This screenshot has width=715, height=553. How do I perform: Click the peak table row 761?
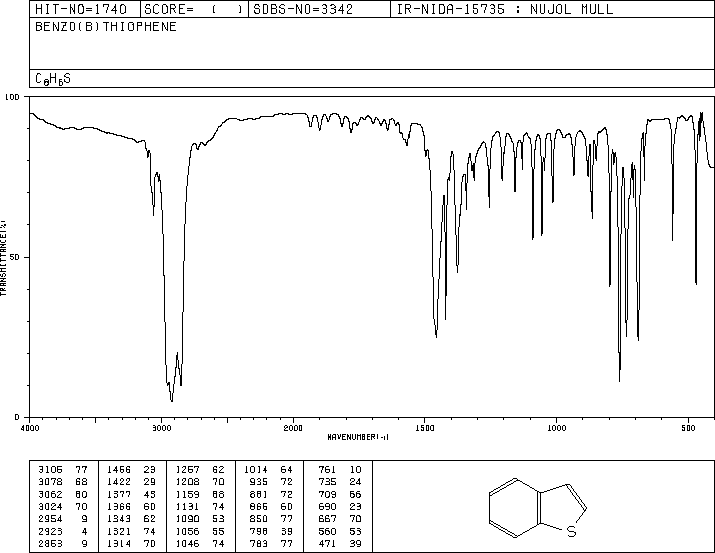pyautogui.click(x=340, y=470)
